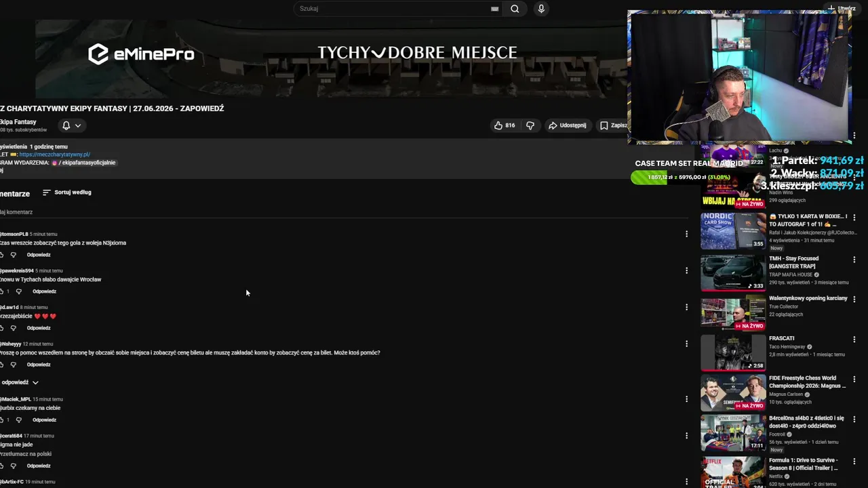
Task: Open the notification bell dropdown for Ekipa Fantasy
Action: coord(71,125)
